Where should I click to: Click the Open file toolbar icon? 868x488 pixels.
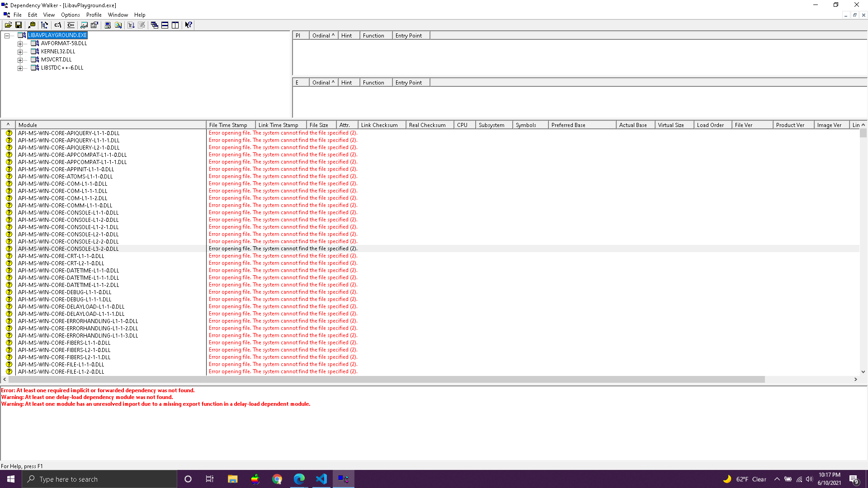(x=8, y=25)
